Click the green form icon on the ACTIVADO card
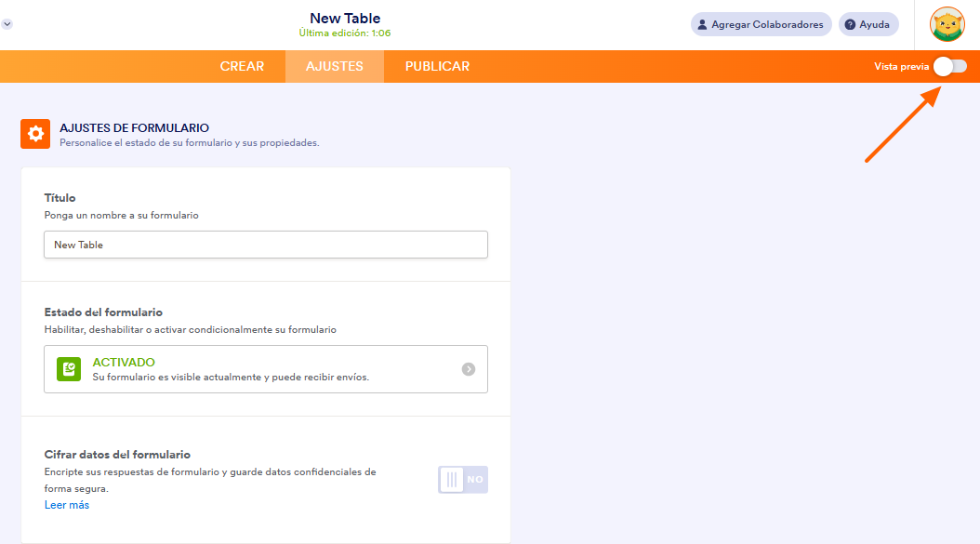 68,368
